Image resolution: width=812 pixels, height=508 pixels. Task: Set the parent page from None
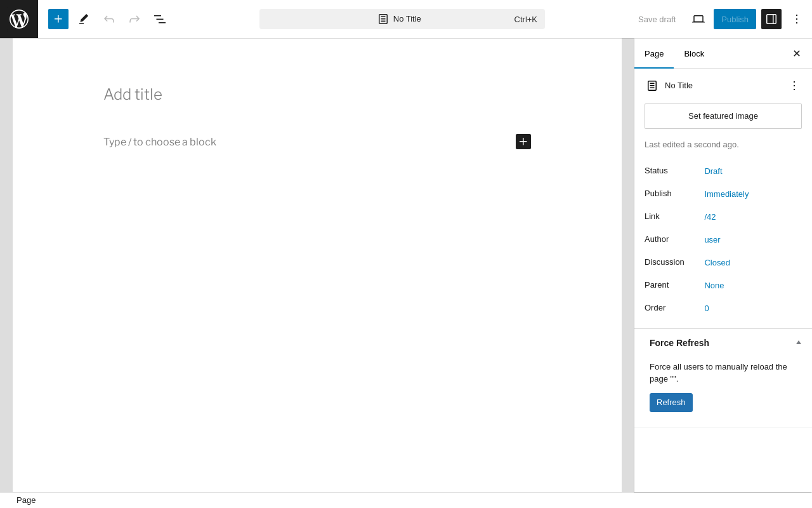714,285
